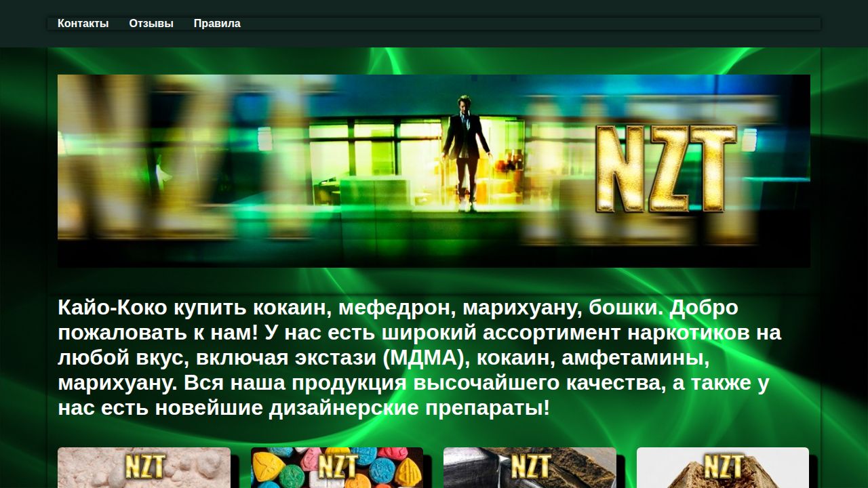The height and width of the screenshot is (488, 868).
Task: Go to the Отзывы page
Action: 151,24
